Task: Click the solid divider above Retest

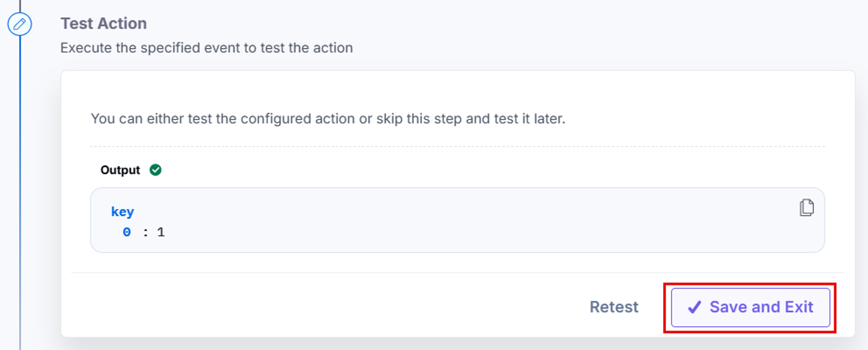Action: click(x=458, y=272)
